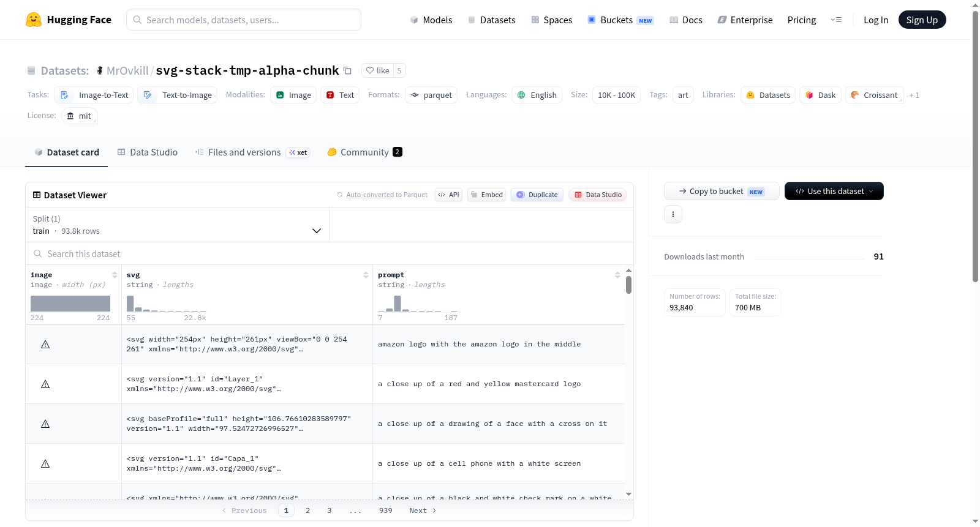Click the Datasets library tag
The width and height of the screenshot is (980, 527).
tap(768, 95)
